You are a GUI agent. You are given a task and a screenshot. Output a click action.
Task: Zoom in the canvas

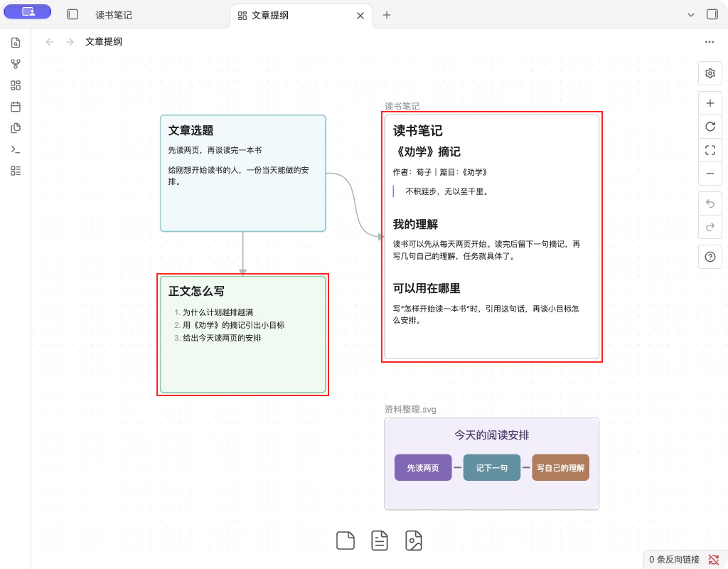coord(710,103)
